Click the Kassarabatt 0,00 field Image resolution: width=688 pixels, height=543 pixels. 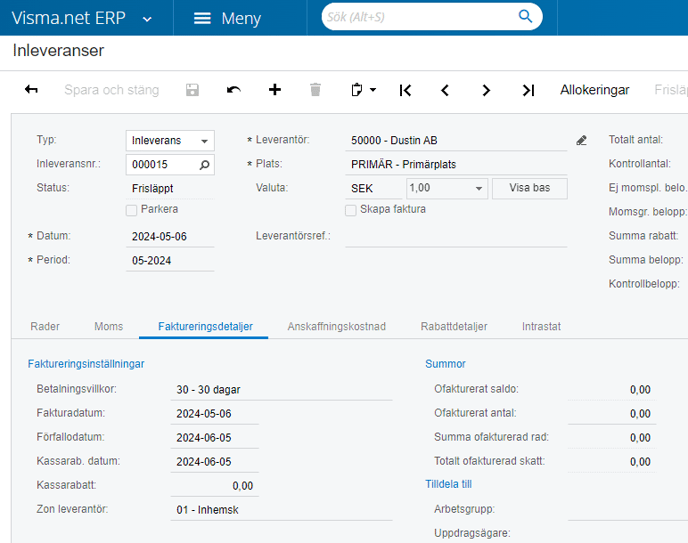[x=215, y=486]
